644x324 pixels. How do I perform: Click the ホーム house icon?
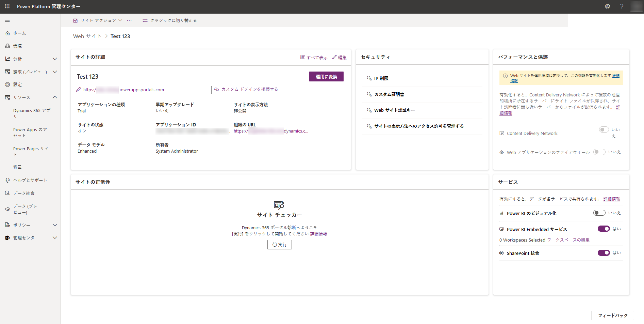point(7,33)
